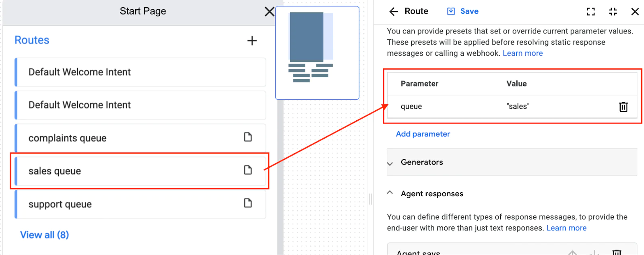Screen dimensions: 644x255
Task: Save the route
Action: (463, 11)
